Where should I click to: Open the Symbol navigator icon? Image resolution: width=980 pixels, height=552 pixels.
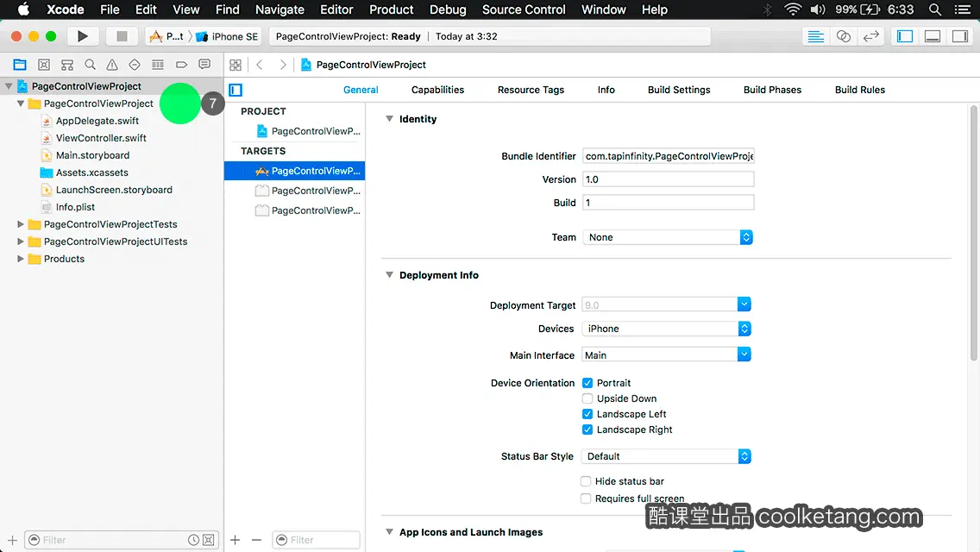point(67,65)
